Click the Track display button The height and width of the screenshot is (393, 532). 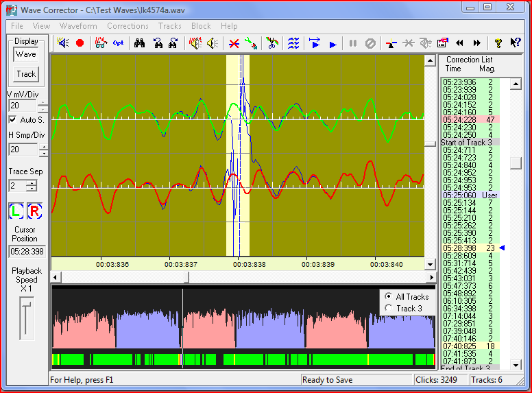coord(26,74)
